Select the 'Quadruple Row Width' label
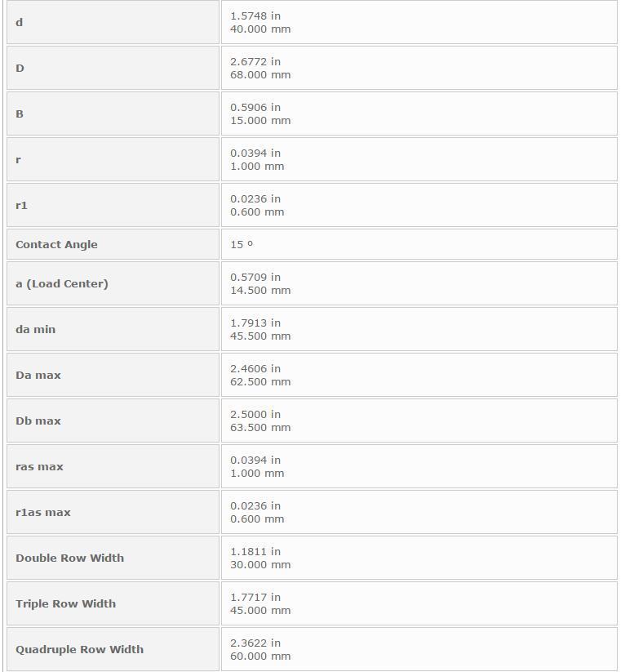The width and height of the screenshot is (621, 672). click(x=79, y=649)
